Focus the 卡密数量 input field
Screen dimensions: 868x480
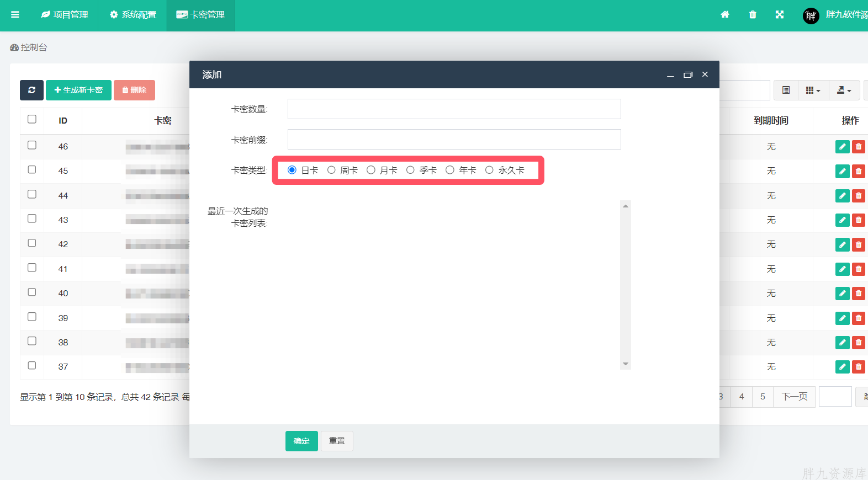(x=454, y=109)
